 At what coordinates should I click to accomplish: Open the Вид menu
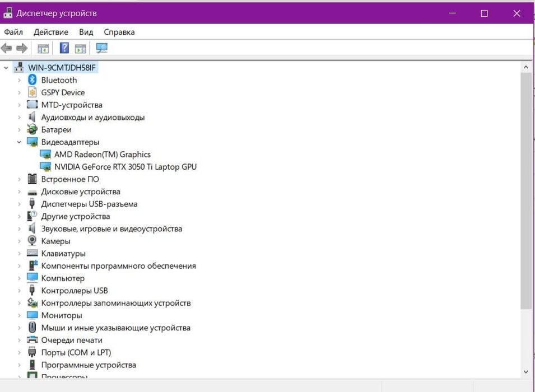coord(86,32)
